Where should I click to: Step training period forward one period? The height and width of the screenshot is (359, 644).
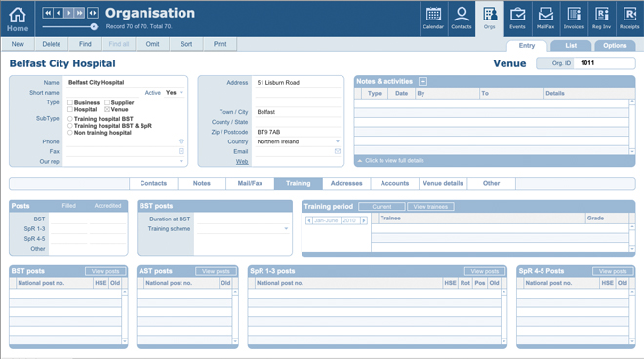coord(364,220)
